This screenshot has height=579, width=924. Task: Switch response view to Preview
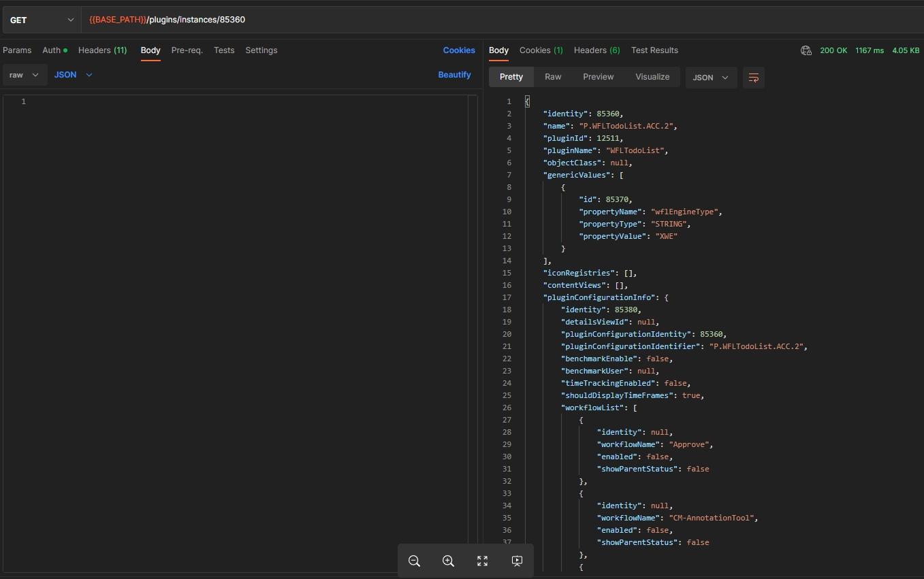click(x=598, y=77)
